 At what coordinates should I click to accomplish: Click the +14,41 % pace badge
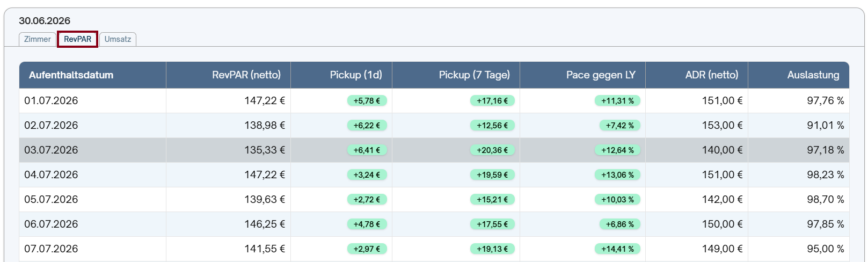[x=617, y=249]
